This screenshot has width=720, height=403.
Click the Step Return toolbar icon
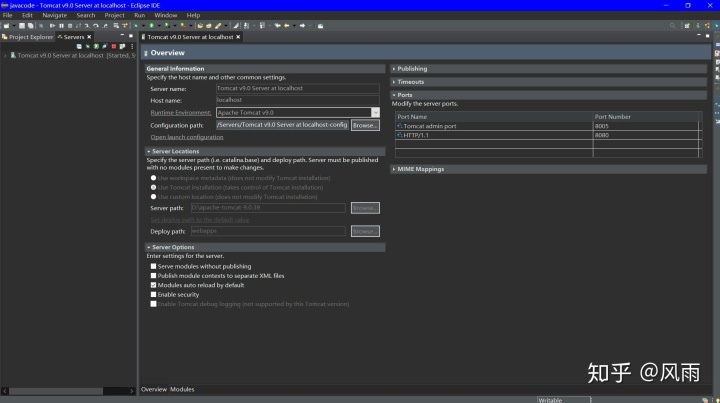pos(105,26)
